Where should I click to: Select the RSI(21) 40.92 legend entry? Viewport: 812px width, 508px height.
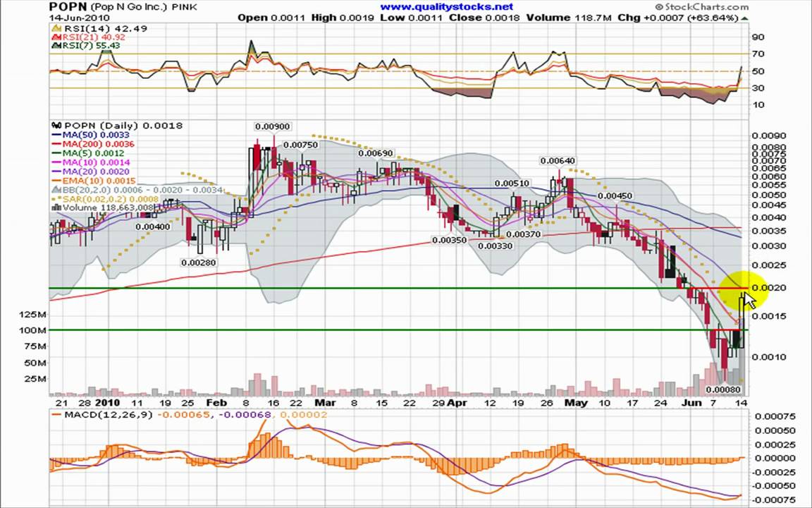tap(88, 37)
